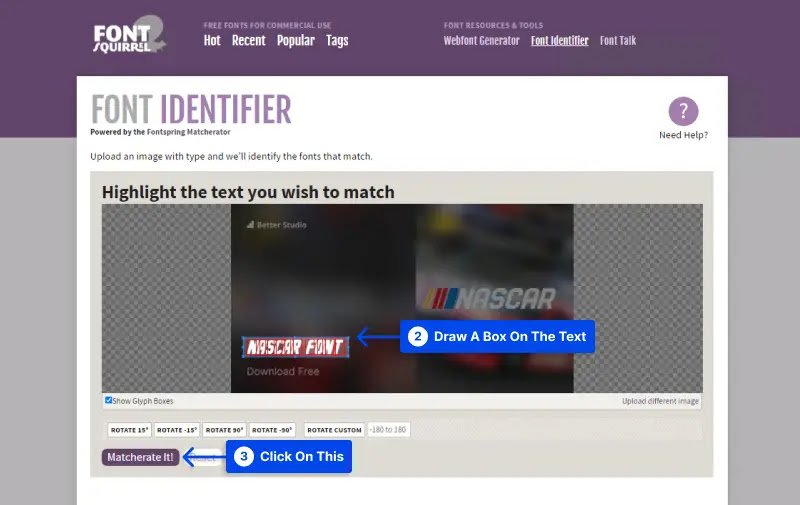
Task: Click Upload different image link
Action: (x=660, y=401)
